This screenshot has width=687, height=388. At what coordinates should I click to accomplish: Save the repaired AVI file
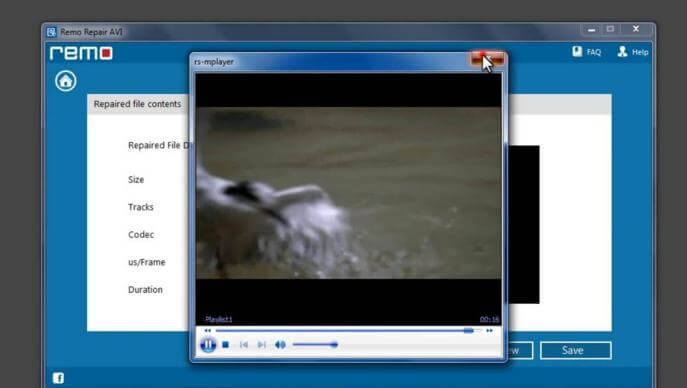coord(576,350)
